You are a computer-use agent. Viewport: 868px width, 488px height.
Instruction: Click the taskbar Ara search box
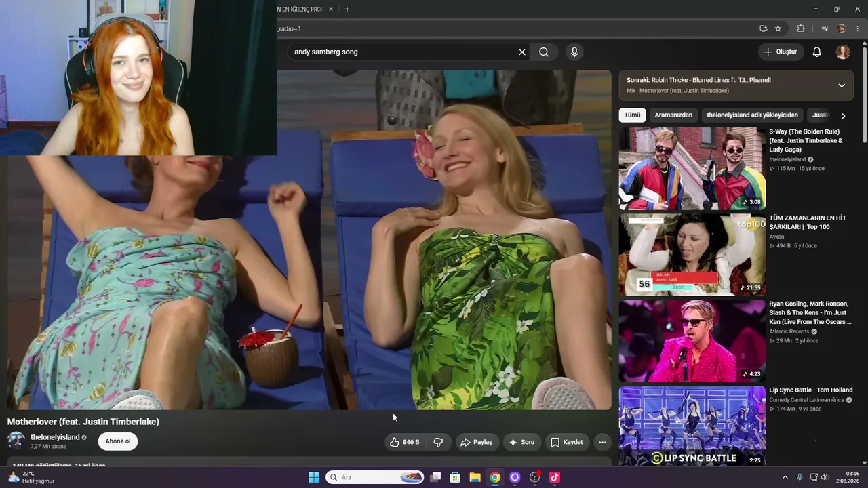tap(375, 477)
